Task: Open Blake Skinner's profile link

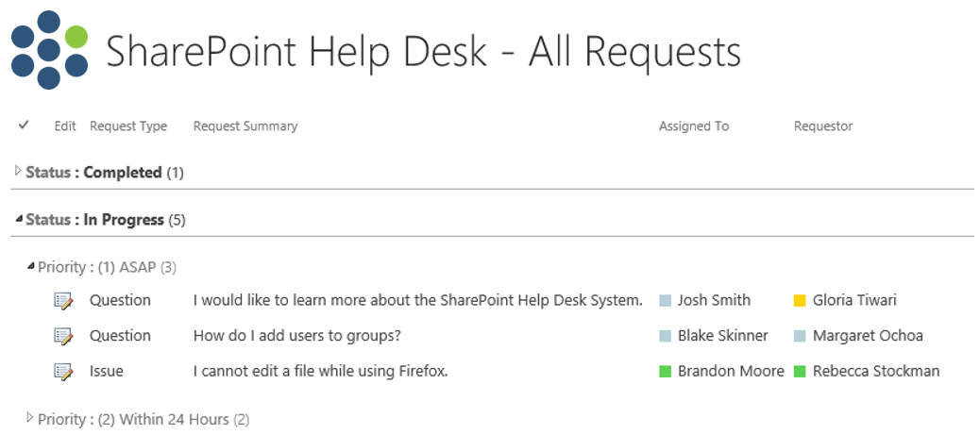Action: click(722, 336)
